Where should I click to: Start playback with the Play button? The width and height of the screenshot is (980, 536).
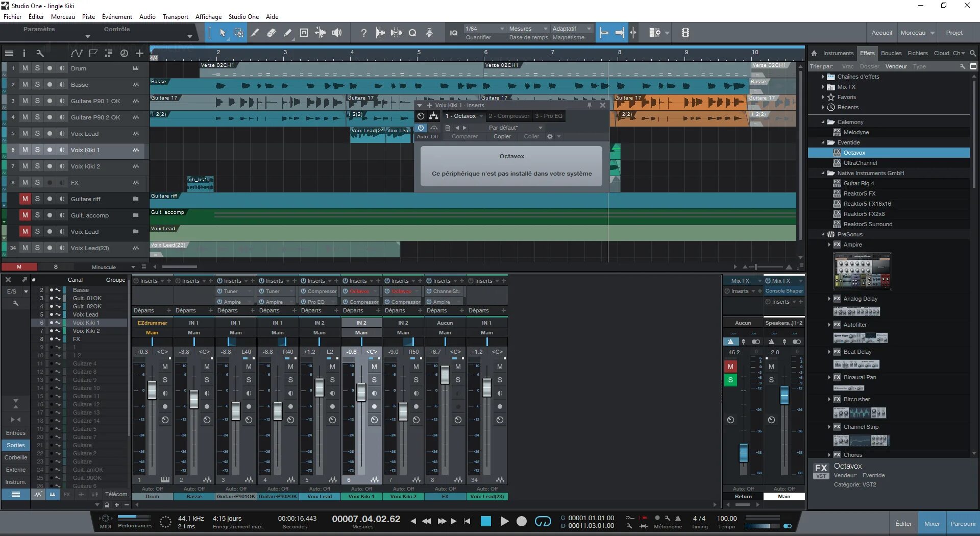[x=504, y=521]
